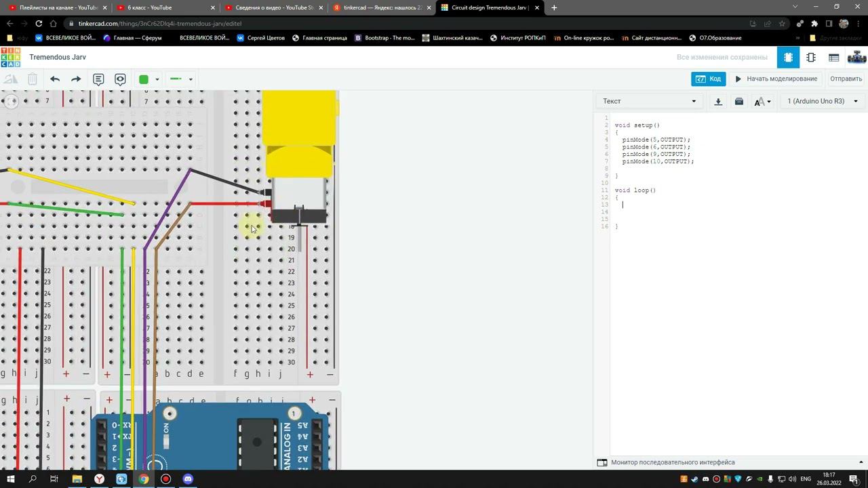
Task: Go back in browser
Action: click(x=9, y=24)
